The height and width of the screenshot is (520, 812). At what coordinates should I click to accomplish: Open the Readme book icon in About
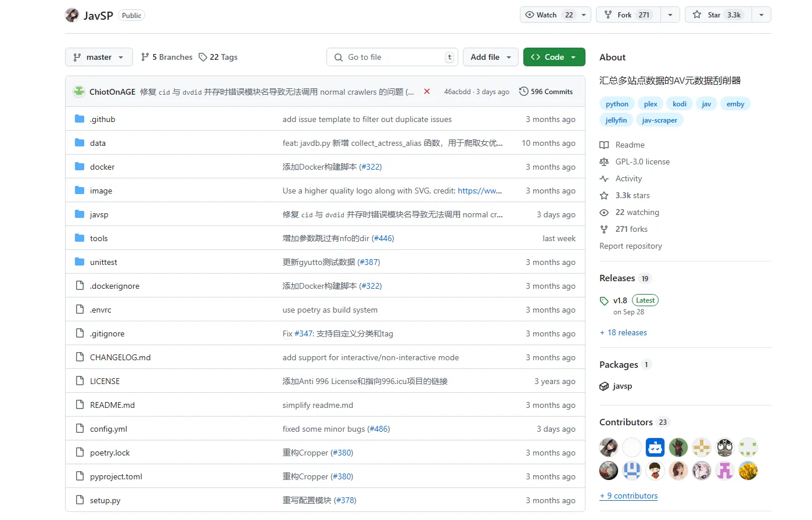coord(604,145)
